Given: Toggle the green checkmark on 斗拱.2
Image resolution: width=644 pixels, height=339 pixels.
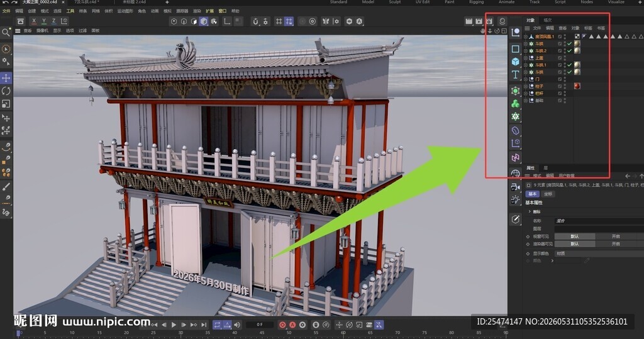Looking at the screenshot, I should (x=570, y=50).
